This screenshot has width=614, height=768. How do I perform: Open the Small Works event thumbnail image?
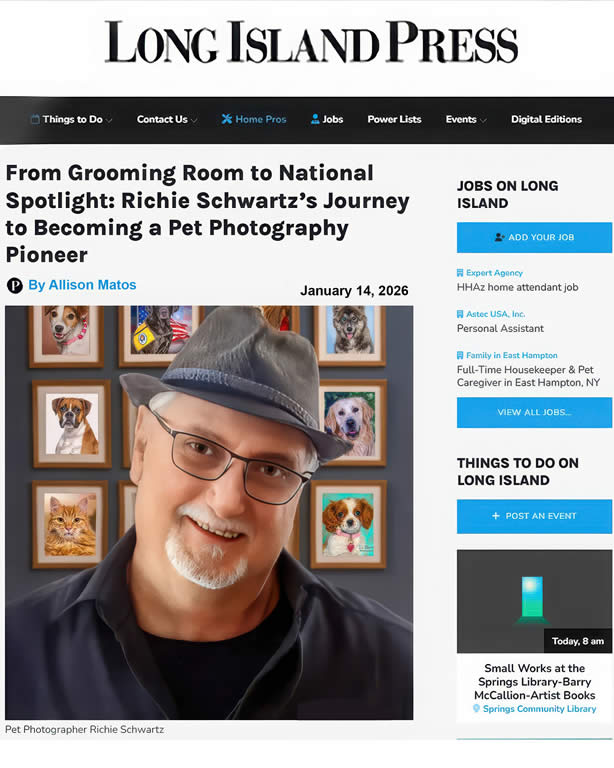point(534,601)
